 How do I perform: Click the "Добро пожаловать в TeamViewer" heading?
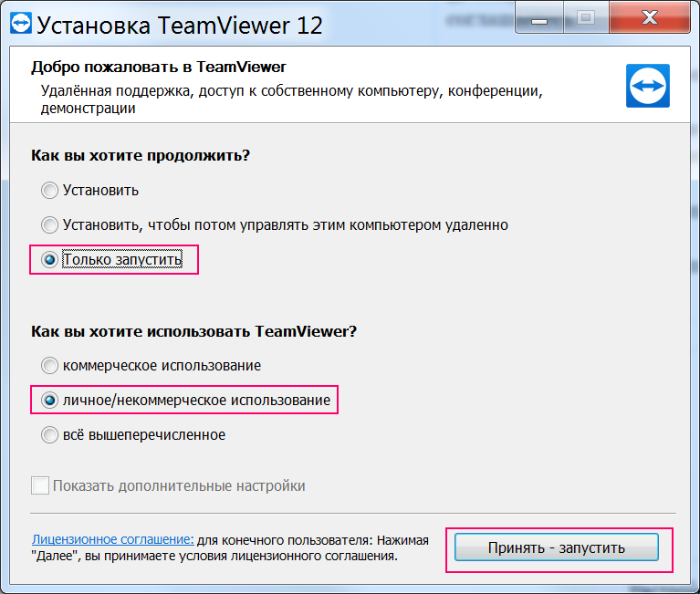159,67
